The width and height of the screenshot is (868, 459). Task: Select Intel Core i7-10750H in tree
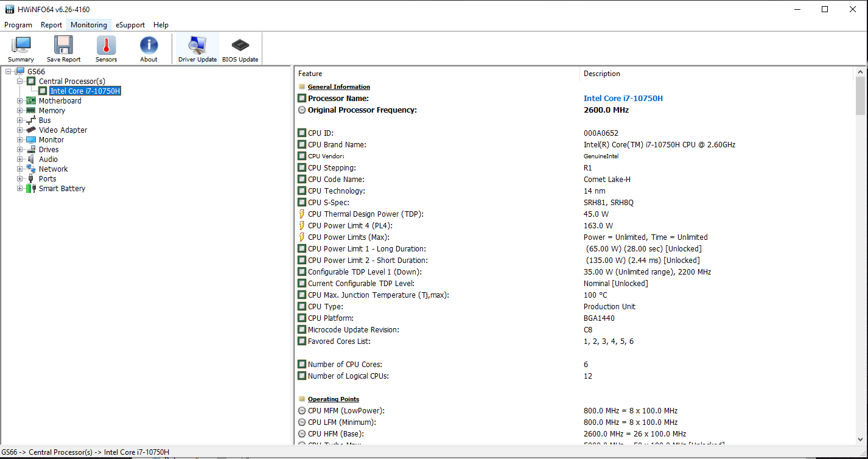(85, 91)
